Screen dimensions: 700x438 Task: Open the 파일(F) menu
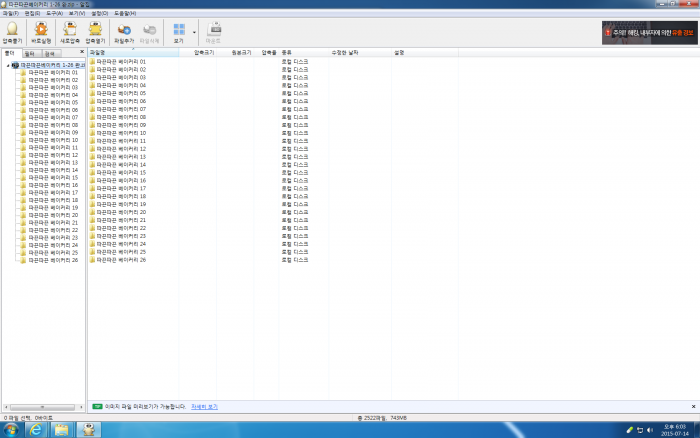tap(10, 13)
